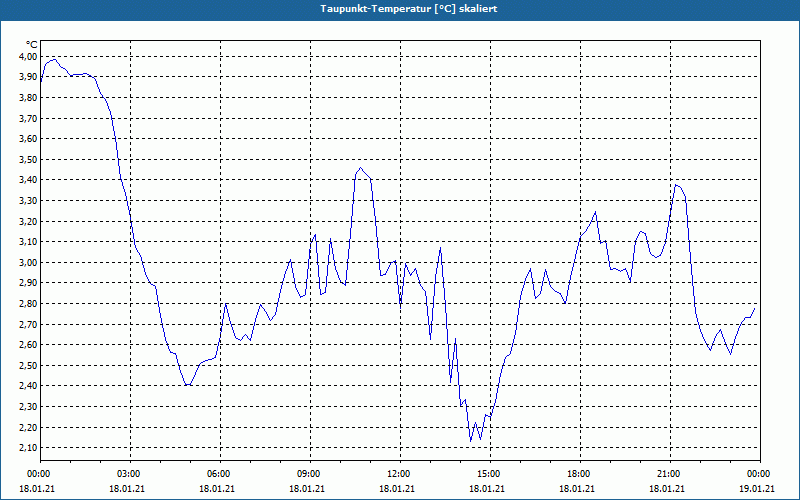Select the 3,30 y-axis label
The height and width of the screenshot is (500, 800).
[x=29, y=201]
